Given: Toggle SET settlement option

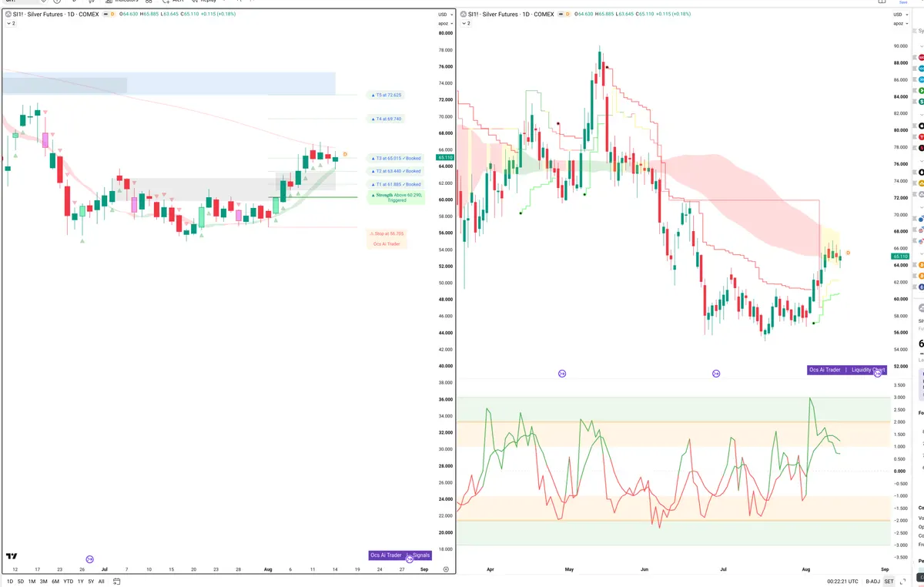Looking at the screenshot, I should click(x=889, y=582).
